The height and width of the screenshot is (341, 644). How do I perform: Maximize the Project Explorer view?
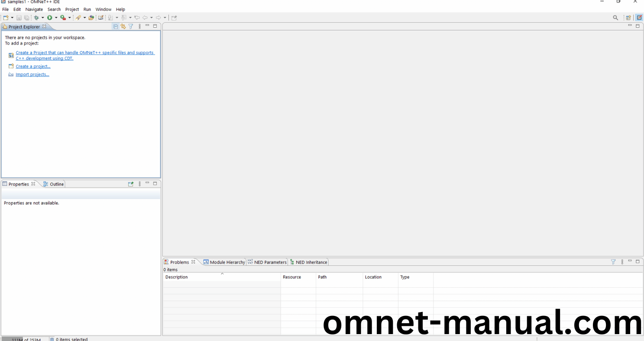[x=155, y=26]
